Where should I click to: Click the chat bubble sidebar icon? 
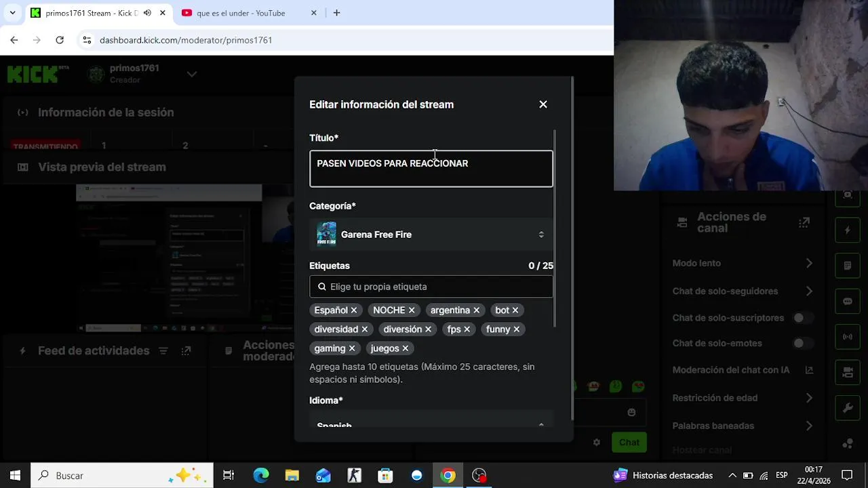(x=848, y=302)
